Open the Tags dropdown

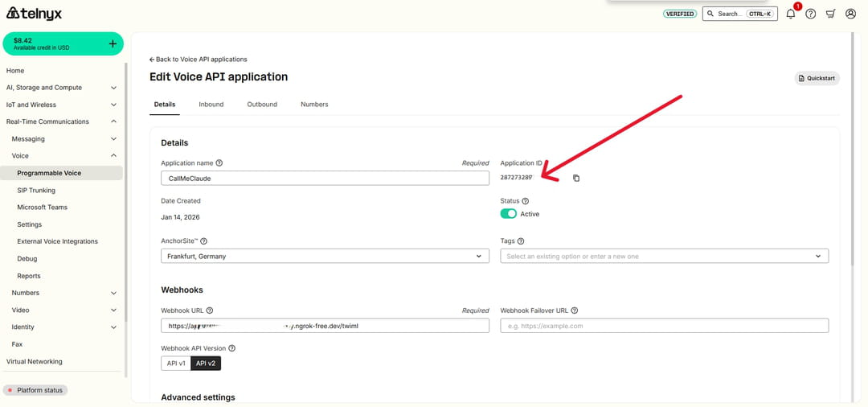(x=664, y=257)
